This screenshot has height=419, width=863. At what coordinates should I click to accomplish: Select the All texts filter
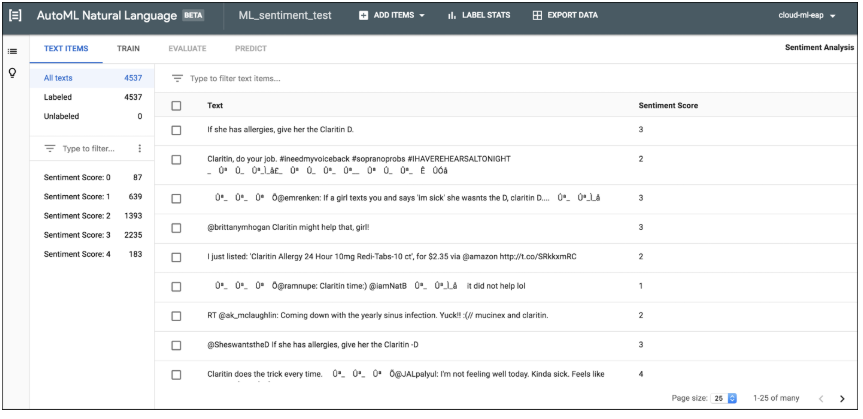click(92, 78)
